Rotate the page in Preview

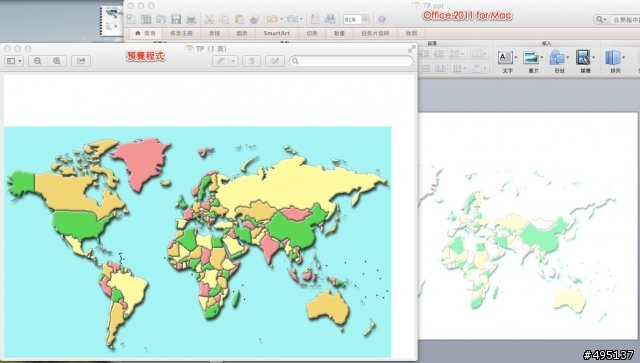pos(251,61)
